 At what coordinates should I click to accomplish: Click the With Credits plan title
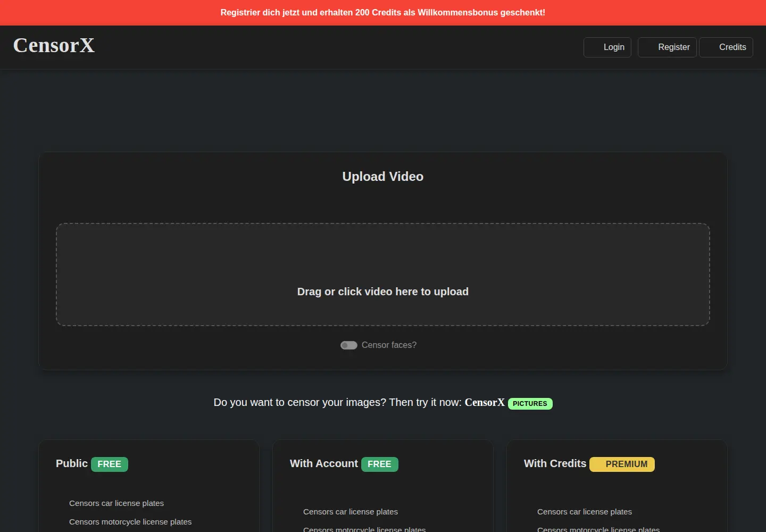click(555, 463)
